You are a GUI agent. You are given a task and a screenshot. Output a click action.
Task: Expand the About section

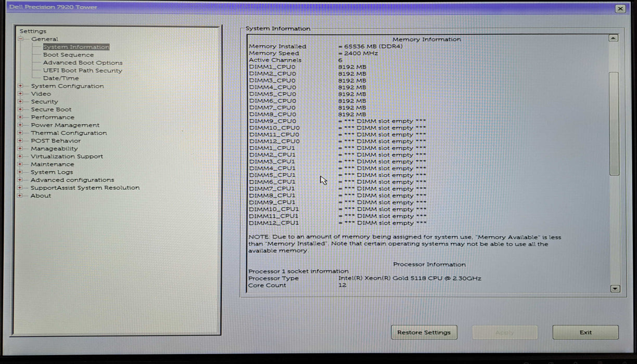(x=20, y=196)
